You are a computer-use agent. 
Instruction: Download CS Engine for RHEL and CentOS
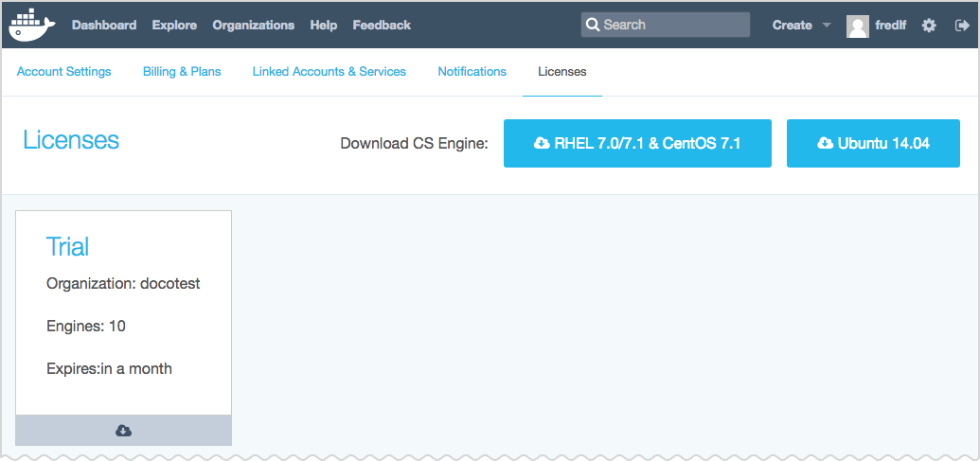637,144
